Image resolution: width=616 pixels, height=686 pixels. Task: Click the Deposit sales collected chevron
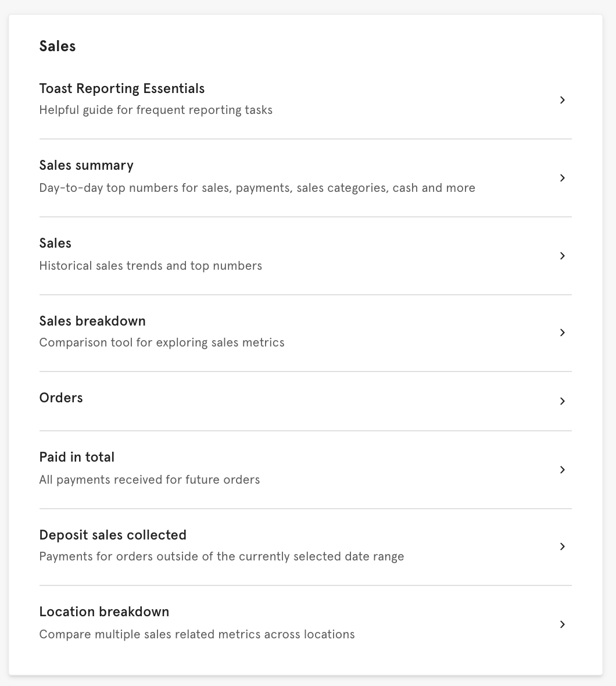point(562,546)
